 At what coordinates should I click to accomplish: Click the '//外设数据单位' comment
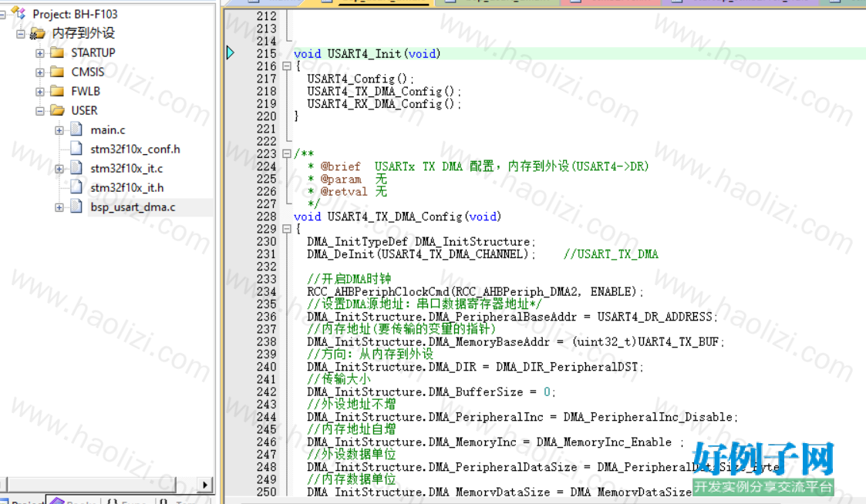tap(352, 455)
